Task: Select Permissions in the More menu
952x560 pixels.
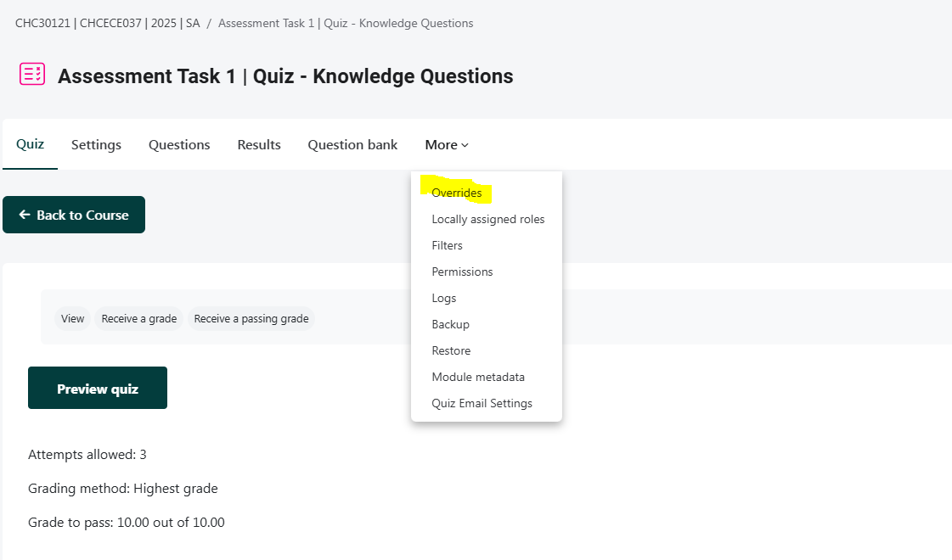Action: coord(462,272)
